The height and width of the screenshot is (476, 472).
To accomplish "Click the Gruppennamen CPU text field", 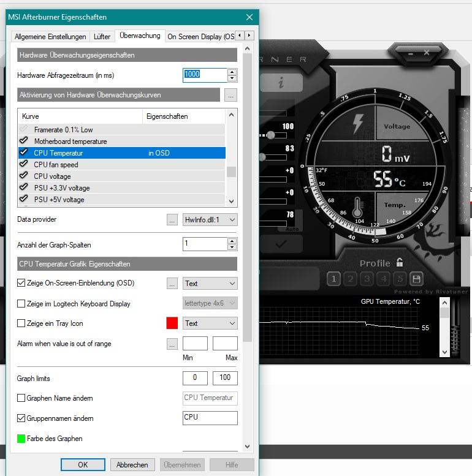I will pos(210,418).
